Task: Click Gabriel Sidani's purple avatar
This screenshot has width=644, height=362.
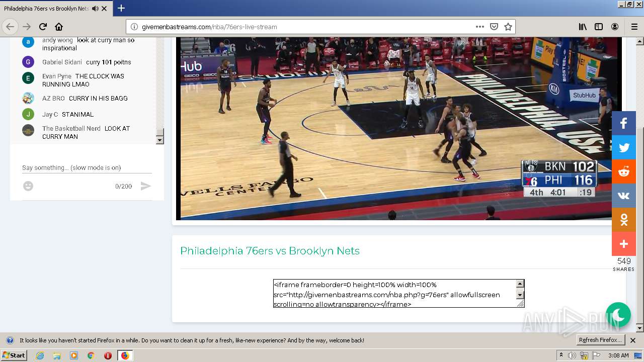Action: click(28, 62)
